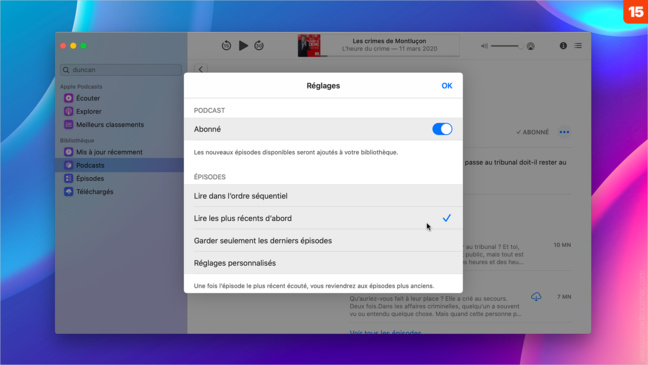The height and width of the screenshot is (365, 648).
Task: Click the Épisodes sidebar icon
Action: 69,178
